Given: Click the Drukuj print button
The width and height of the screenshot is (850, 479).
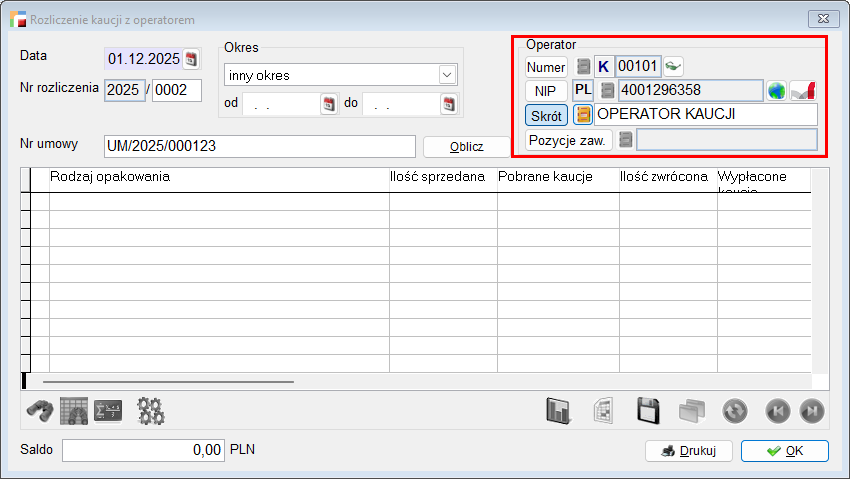Looking at the screenshot, I should (x=689, y=451).
